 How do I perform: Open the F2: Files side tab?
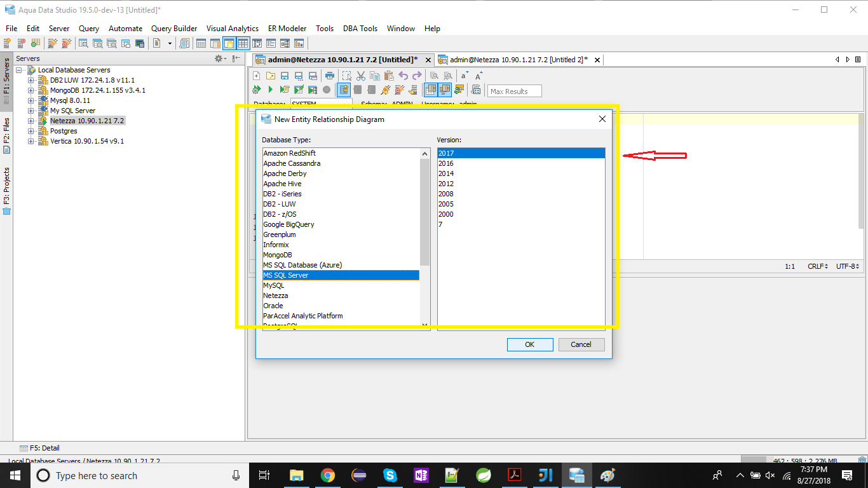[x=6, y=135]
